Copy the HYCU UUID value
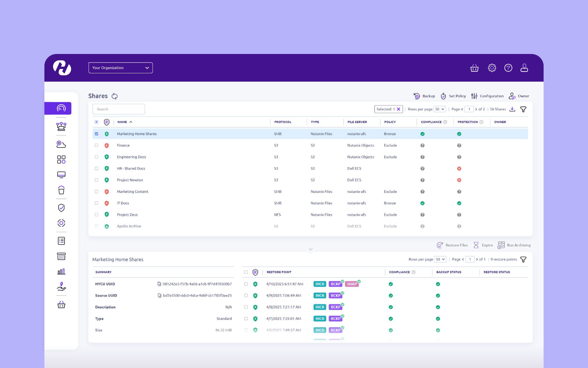588x368 pixels. (x=159, y=284)
